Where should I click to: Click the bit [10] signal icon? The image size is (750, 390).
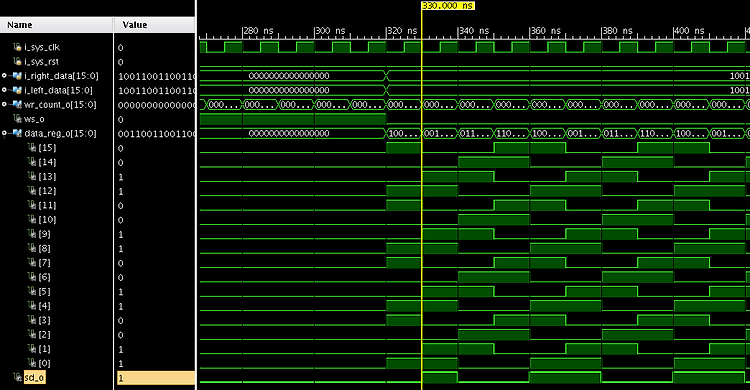tap(32, 219)
